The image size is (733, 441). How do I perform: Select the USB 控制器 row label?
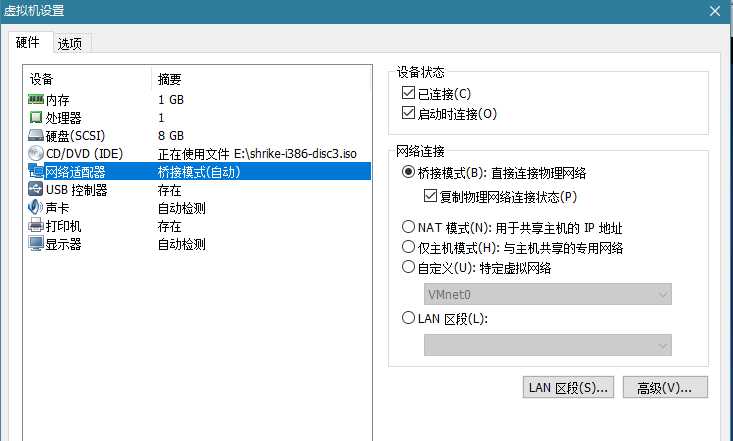click(x=77, y=190)
